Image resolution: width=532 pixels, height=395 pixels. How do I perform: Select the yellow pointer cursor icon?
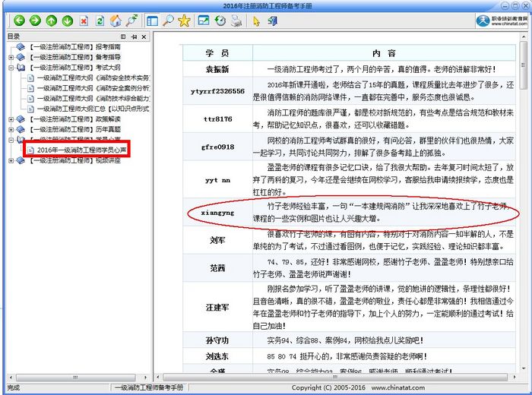pyautogui.click(x=257, y=21)
